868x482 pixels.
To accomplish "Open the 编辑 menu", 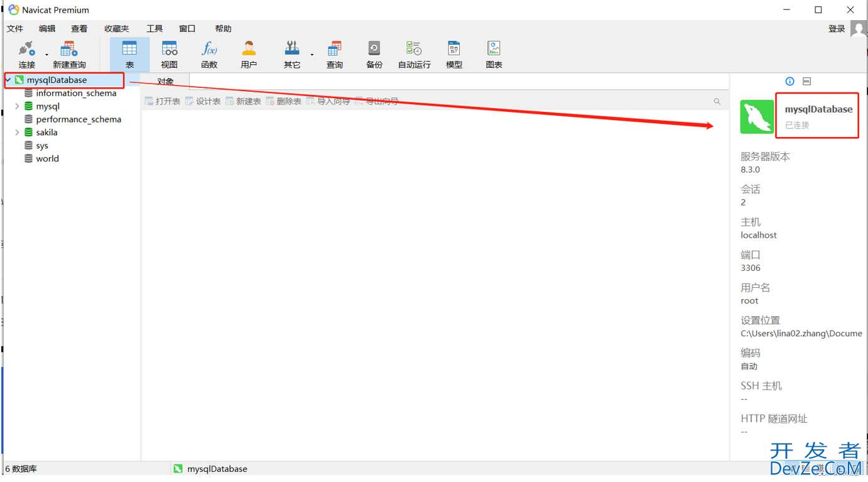I will pyautogui.click(x=47, y=29).
